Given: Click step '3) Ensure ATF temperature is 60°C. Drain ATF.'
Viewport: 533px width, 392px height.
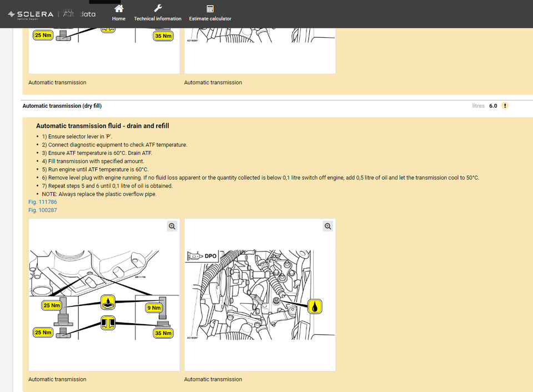Looking at the screenshot, I should 97,153.
